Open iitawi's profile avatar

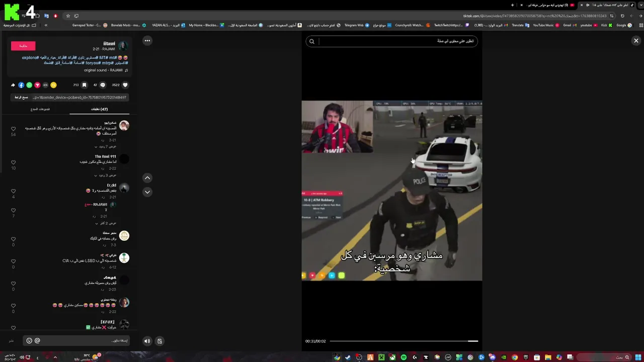coord(123,46)
